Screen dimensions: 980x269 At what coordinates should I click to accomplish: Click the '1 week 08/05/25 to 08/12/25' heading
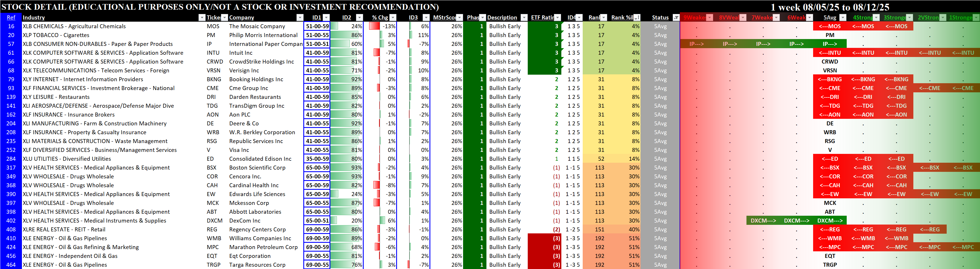830,7
